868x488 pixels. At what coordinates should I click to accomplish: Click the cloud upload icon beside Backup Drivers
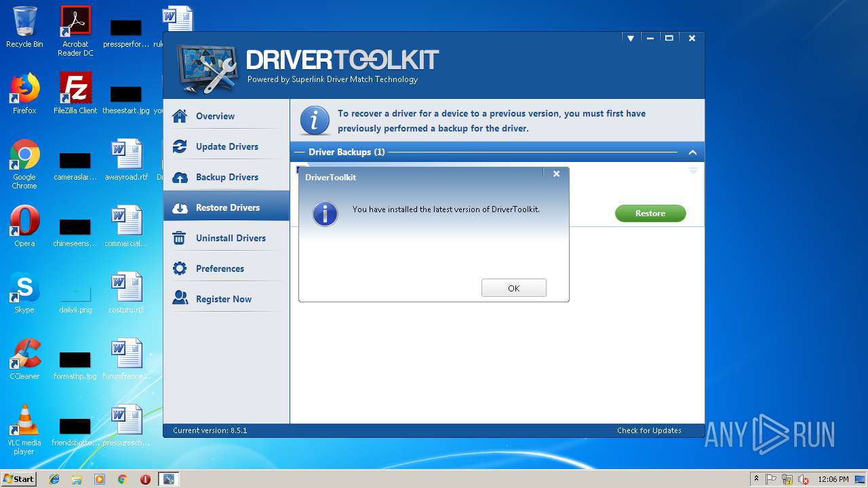(180, 178)
